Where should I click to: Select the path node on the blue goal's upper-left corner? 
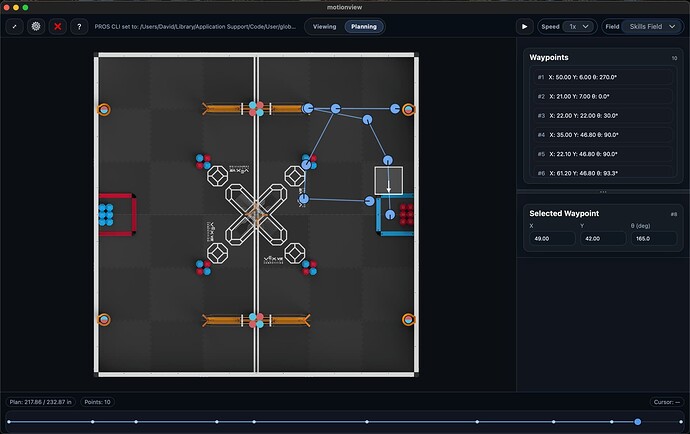coord(370,201)
